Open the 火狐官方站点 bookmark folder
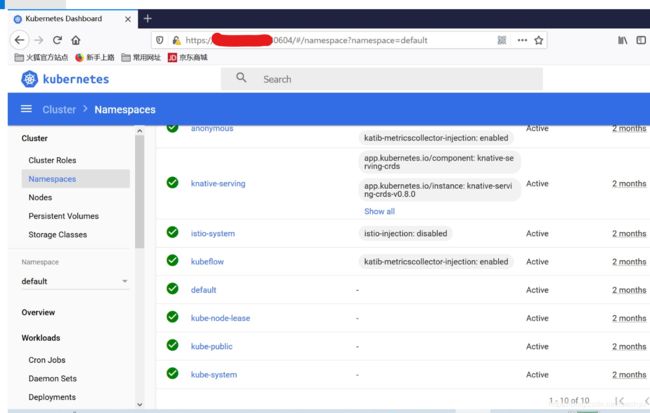Image resolution: width=650 pixels, height=413 pixels. pos(41,57)
